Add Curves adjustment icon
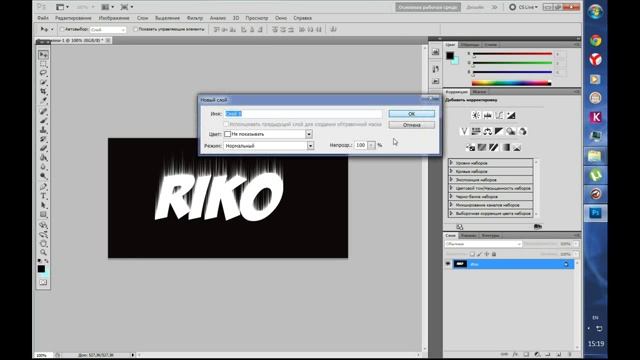Image resolution: width=640 pixels, height=360 pixels. click(x=499, y=116)
